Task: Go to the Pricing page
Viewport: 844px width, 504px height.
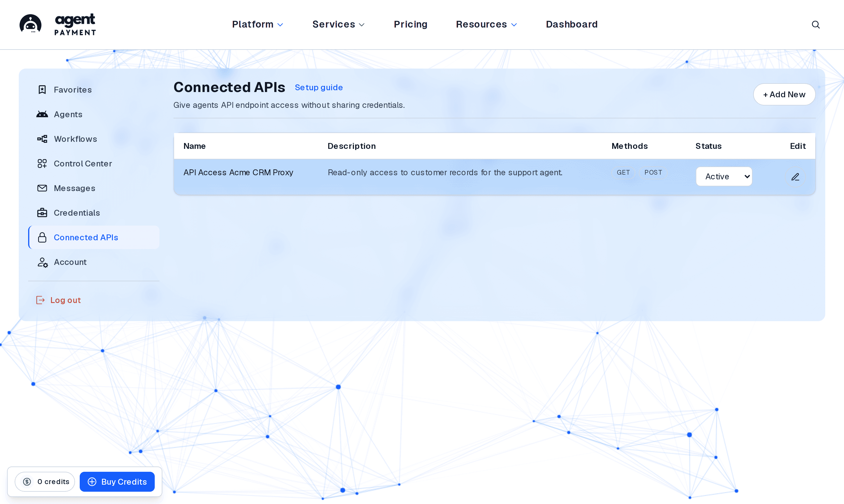Action: point(410,24)
